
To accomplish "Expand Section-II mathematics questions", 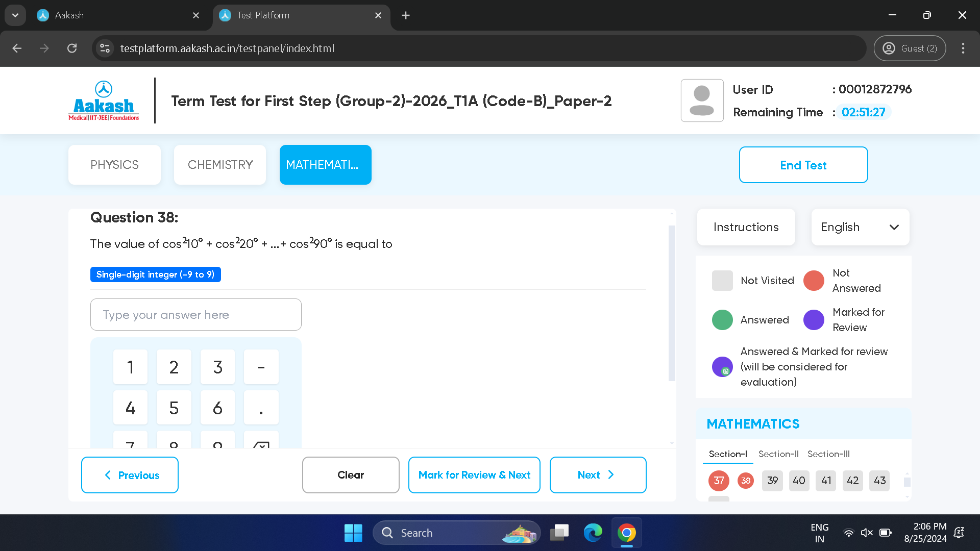I will pos(778,454).
